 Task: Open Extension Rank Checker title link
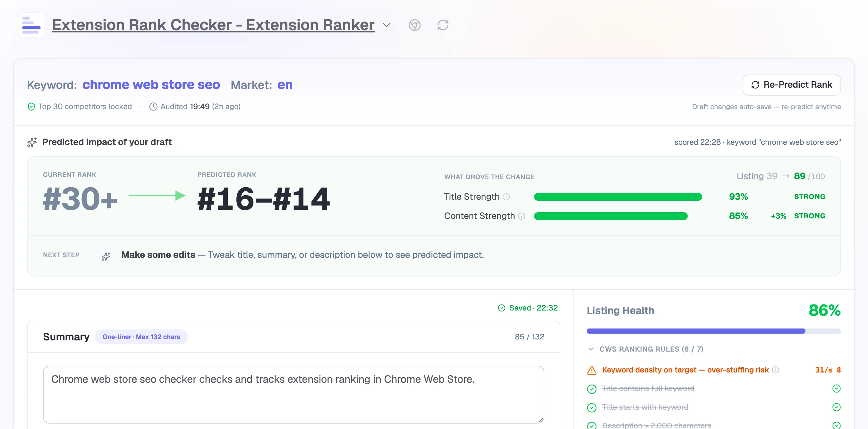pyautogui.click(x=213, y=25)
